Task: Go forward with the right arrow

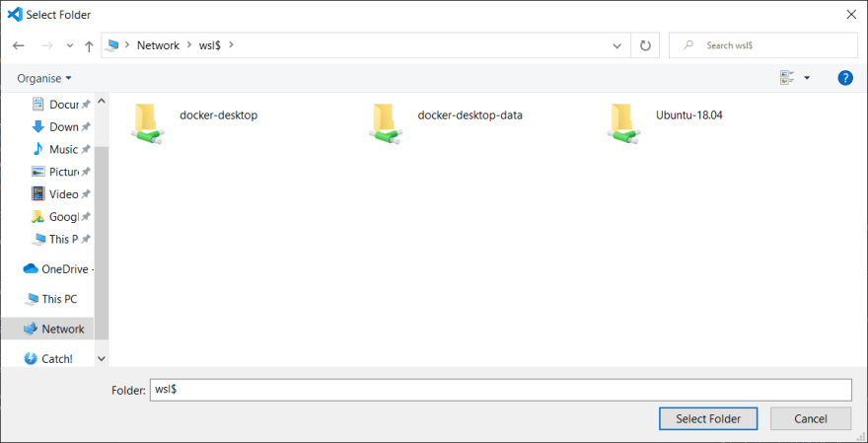Action: 47,46
